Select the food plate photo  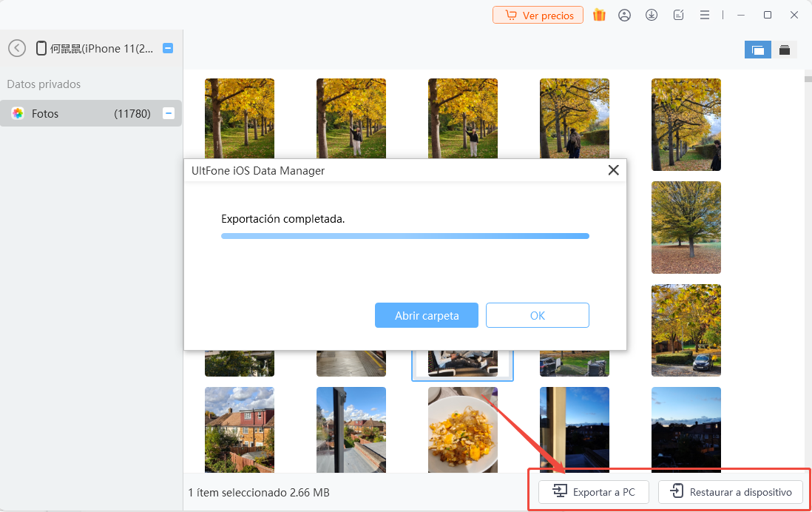[463, 430]
